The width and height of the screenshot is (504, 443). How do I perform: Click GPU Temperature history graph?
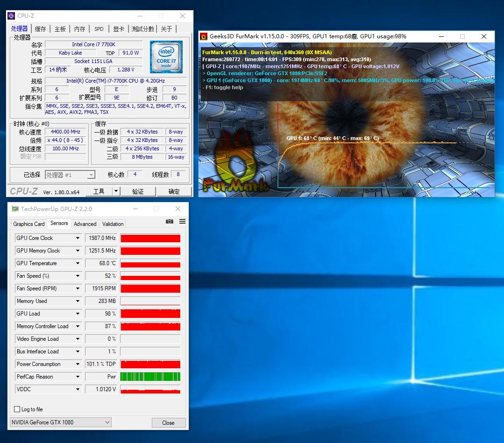tap(150, 263)
